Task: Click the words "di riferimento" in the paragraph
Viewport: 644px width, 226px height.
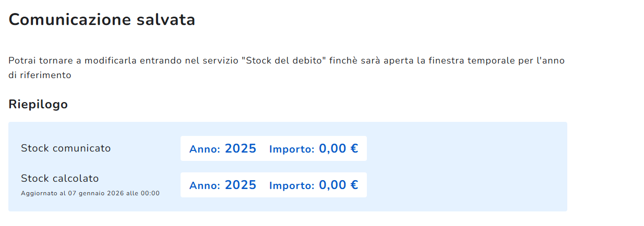Action: 40,75
